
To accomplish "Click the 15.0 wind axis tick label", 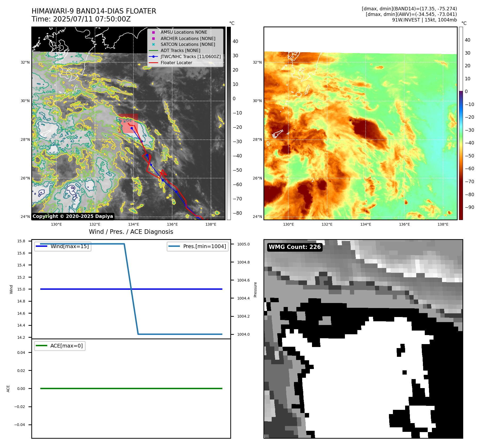I will [x=21, y=289].
